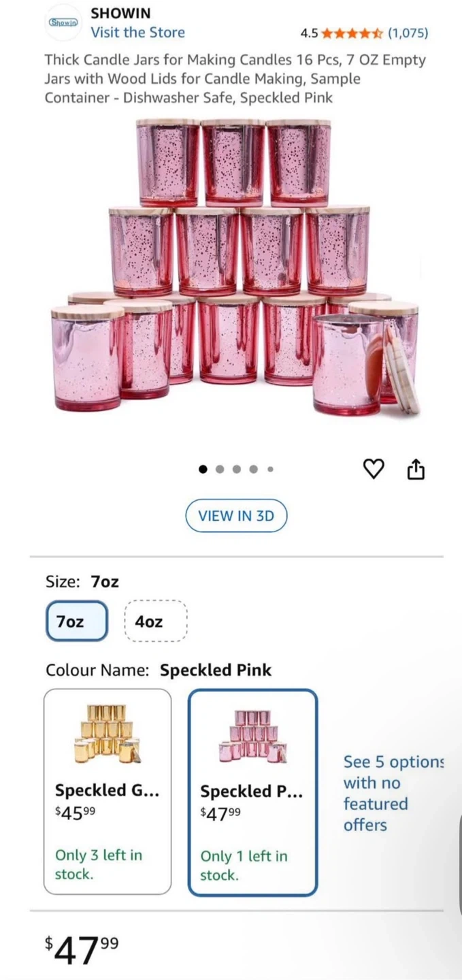Select the 4oz size option
The width and height of the screenshot is (462, 980).
[155, 621]
